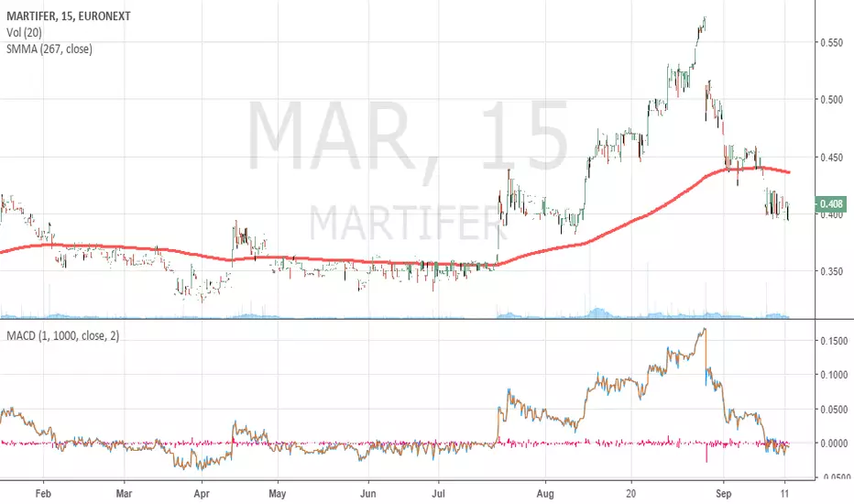
Task: Click the Apr label on time axis
Action: 202,494
